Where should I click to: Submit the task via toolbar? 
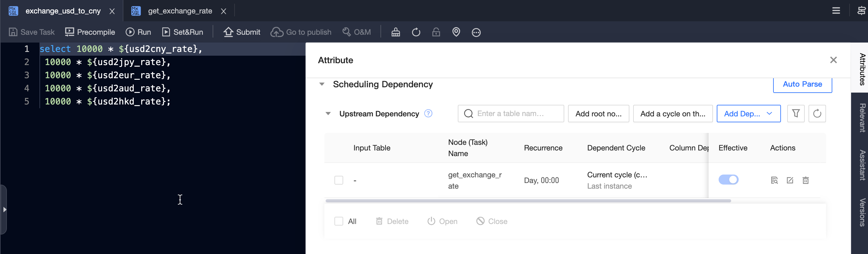(x=242, y=32)
